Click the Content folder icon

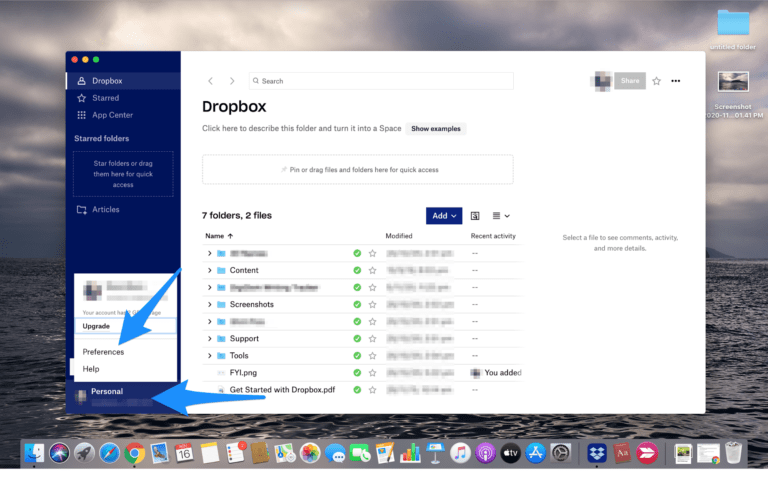point(221,270)
